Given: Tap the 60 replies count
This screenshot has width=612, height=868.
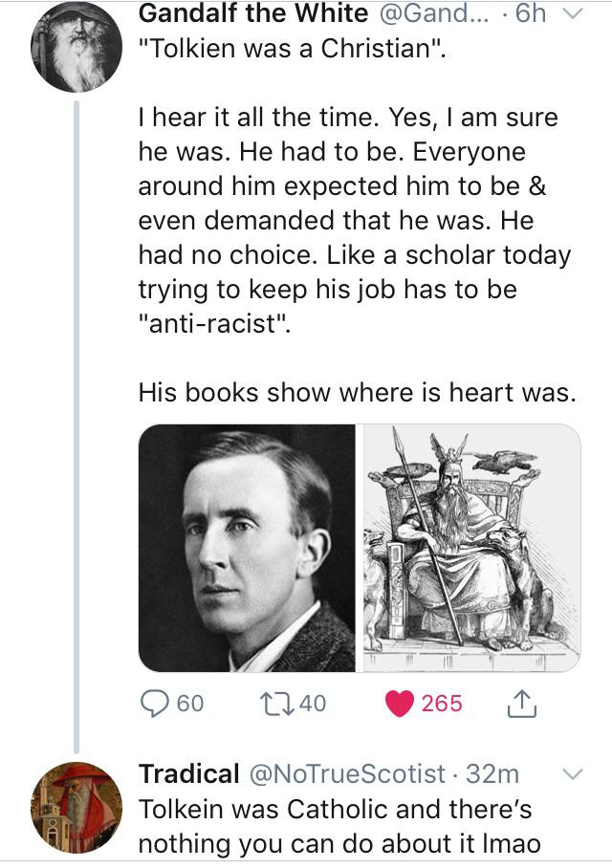Looking at the screenshot, I should (x=190, y=704).
